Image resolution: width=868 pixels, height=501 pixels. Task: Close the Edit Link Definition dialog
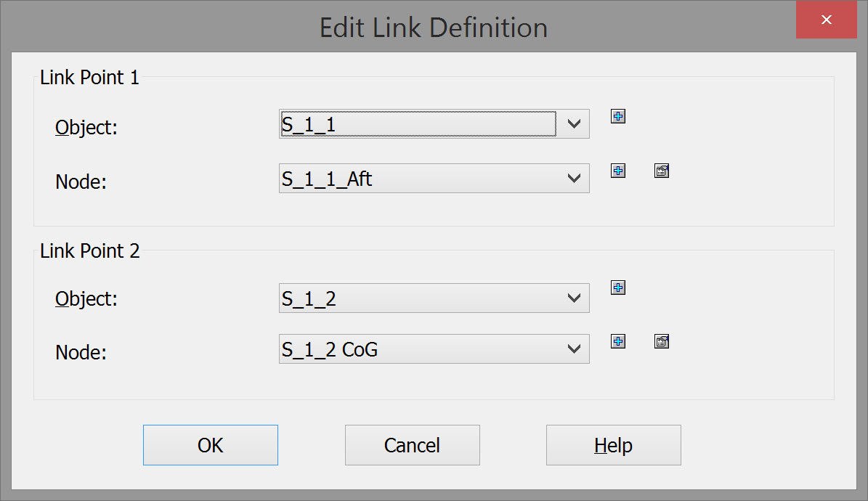tap(826, 20)
